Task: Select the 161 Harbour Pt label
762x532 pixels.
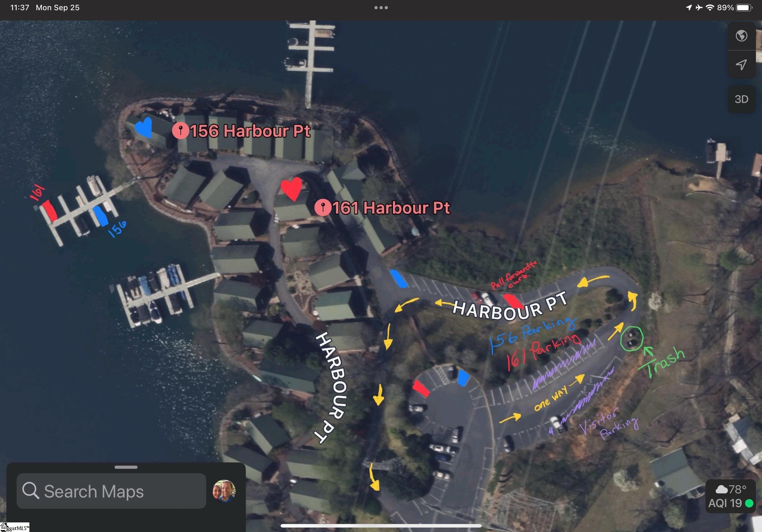Action: coord(391,208)
